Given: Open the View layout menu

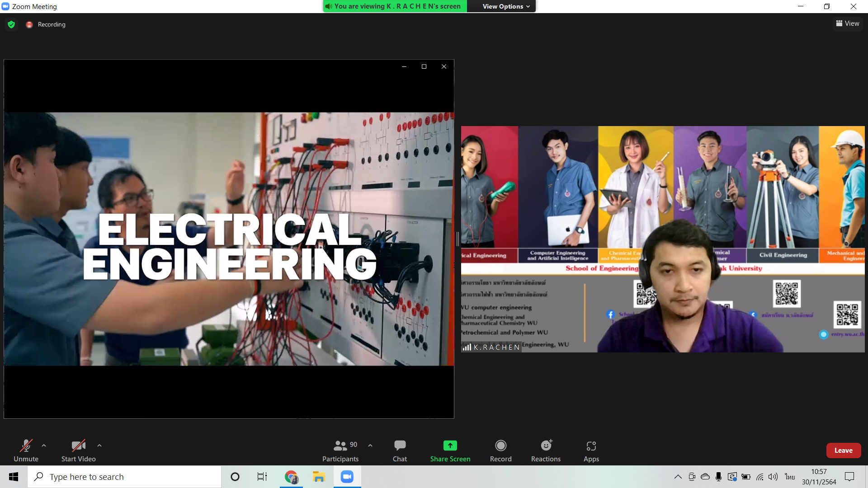Looking at the screenshot, I should point(848,23).
